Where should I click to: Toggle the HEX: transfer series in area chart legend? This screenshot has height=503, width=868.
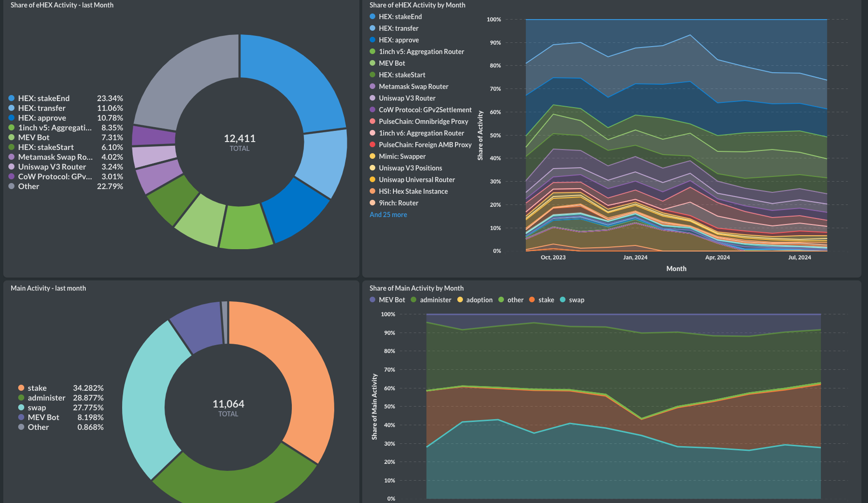(394, 28)
